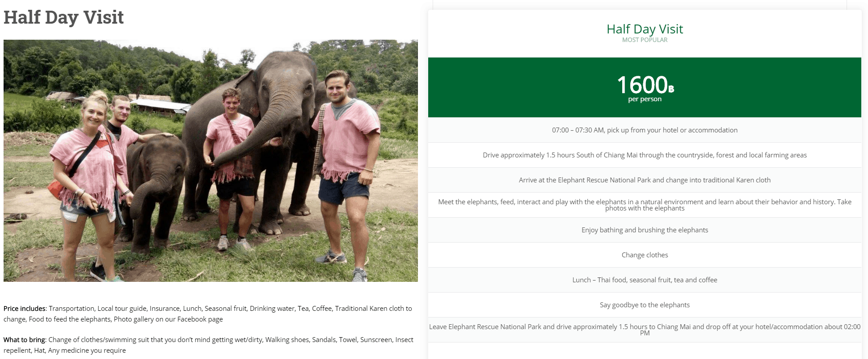Select the per person text
Viewport: 868px width, 359px height.
tap(645, 99)
